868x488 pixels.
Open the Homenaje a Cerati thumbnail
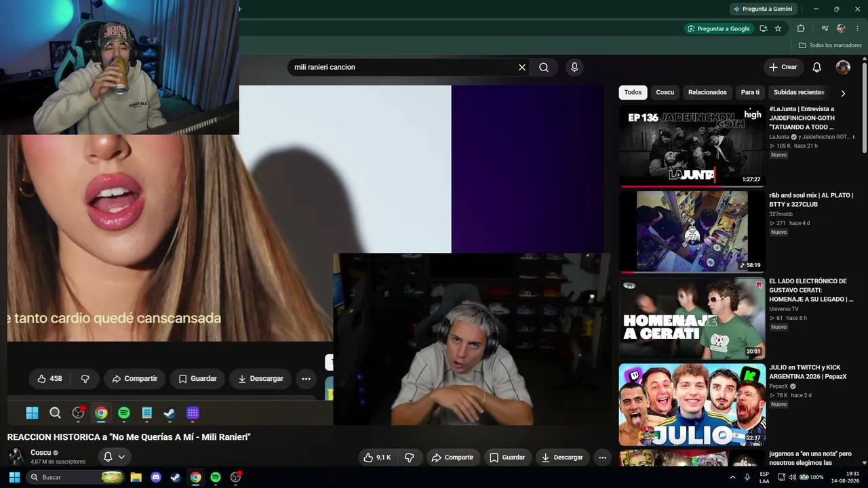point(692,317)
